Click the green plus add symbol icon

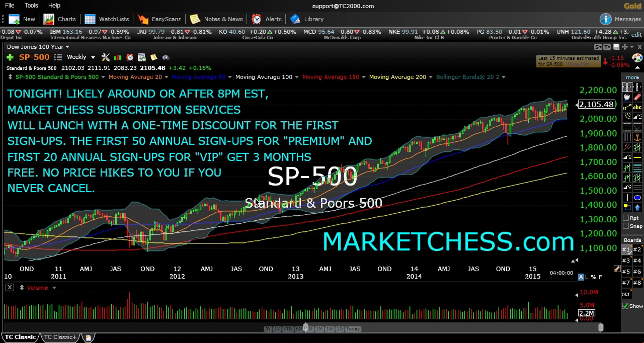[10, 57]
